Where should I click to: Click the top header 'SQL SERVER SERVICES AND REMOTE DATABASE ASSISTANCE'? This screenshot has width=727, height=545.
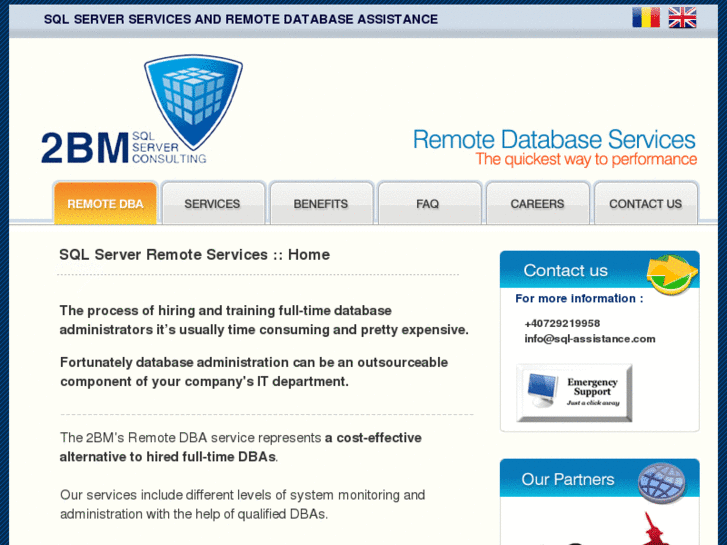241,19
